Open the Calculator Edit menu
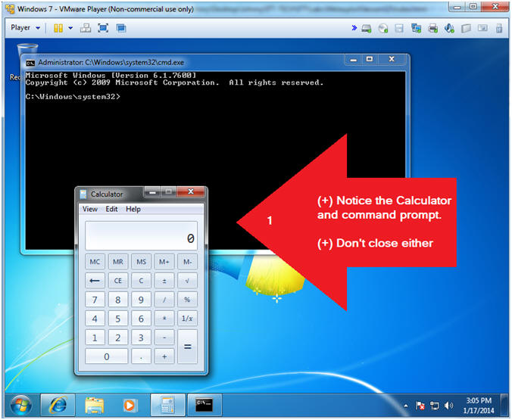Viewport: 512px width, 420px height. (111, 209)
